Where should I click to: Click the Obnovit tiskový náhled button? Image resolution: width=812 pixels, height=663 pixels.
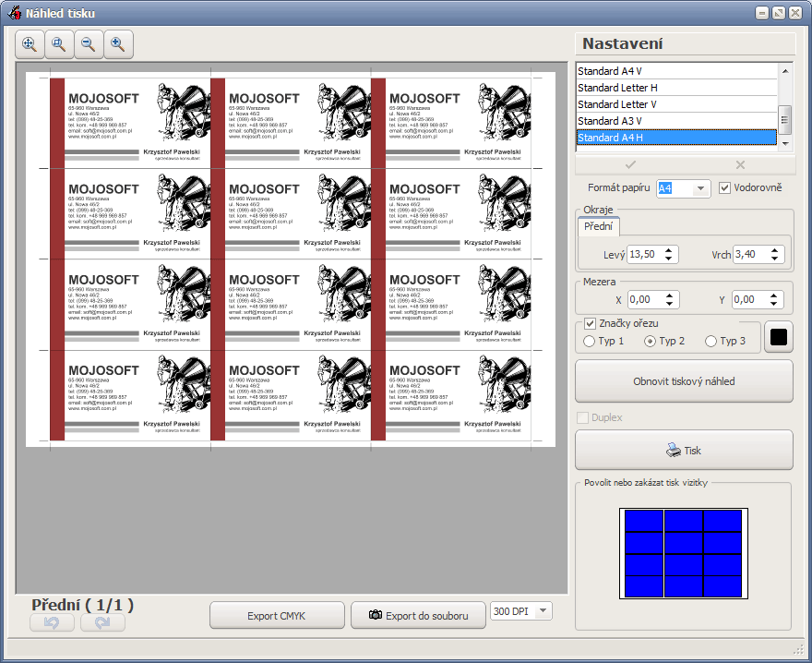684,381
